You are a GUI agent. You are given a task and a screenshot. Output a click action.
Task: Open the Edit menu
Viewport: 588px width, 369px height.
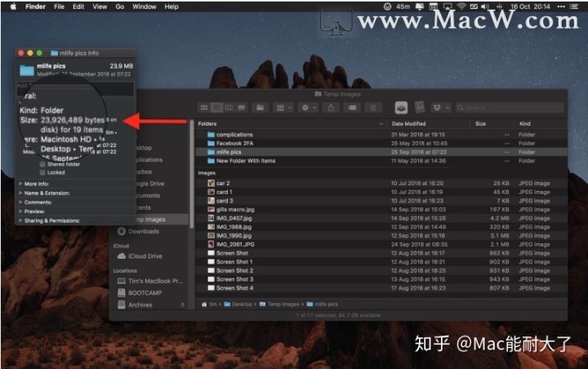[x=78, y=7]
